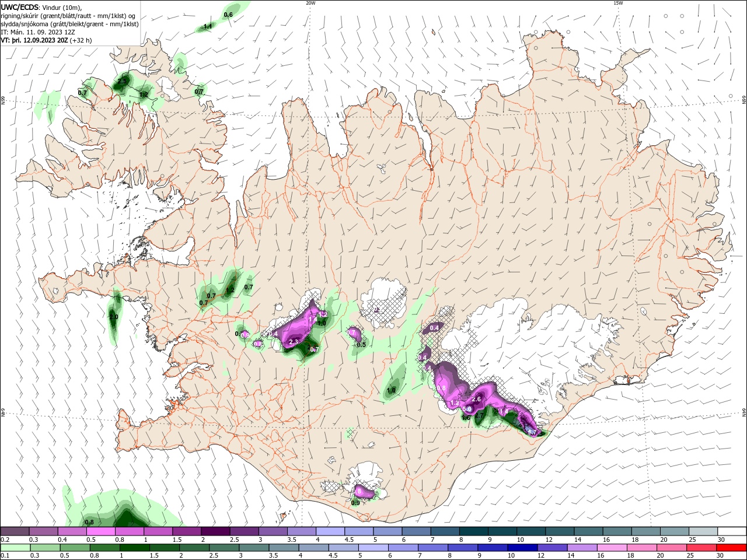Click the 0.1 label on rain legend
The width and height of the screenshot is (747, 560).
click(x=5, y=556)
